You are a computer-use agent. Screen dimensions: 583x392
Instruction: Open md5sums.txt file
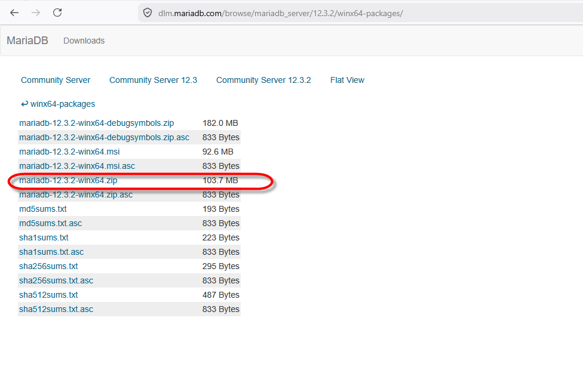pyautogui.click(x=43, y=209)
